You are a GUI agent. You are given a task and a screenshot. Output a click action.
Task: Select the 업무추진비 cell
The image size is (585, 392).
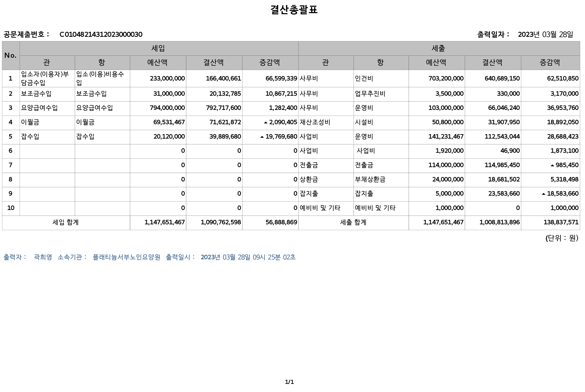370,94
